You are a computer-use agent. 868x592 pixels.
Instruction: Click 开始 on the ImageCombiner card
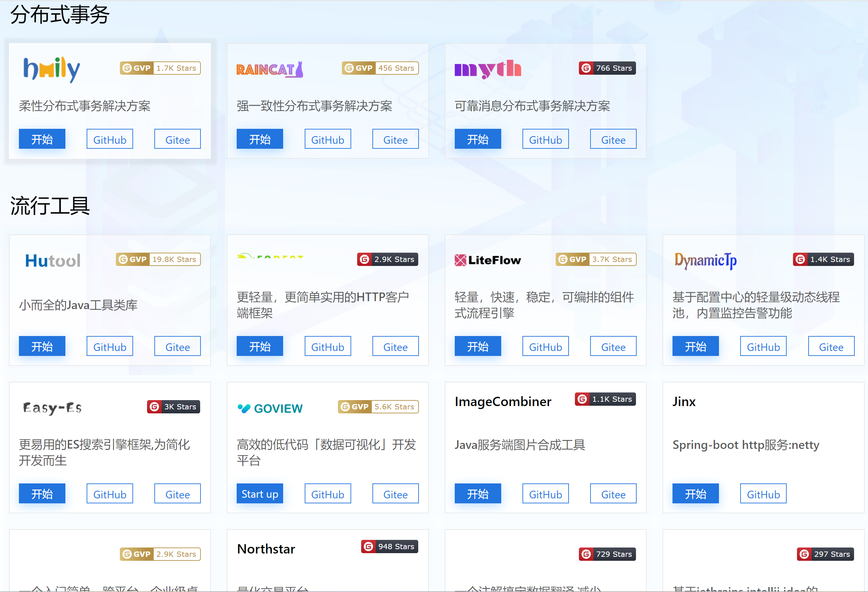point(477,494)
